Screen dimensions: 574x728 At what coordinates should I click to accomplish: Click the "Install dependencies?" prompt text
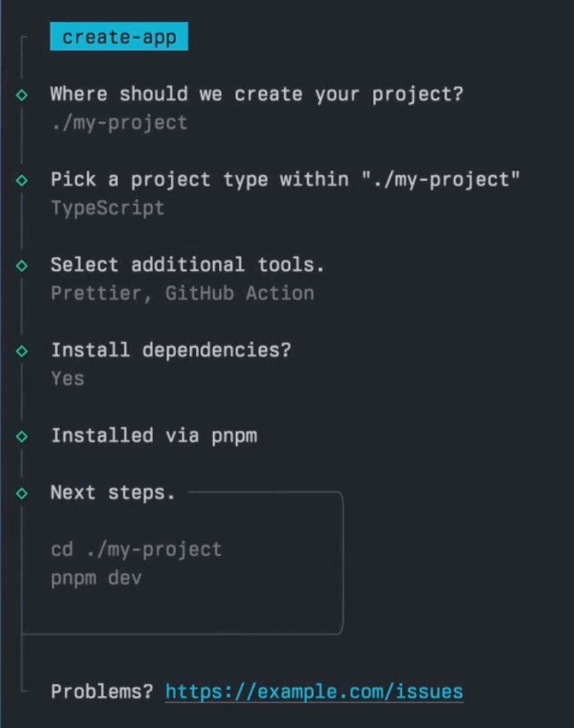(171, 350)
